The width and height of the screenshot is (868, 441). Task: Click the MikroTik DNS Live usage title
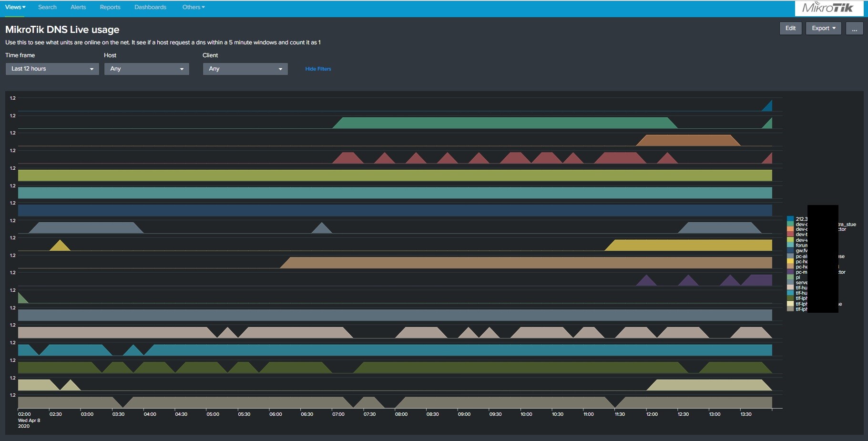tap(62, 30)
